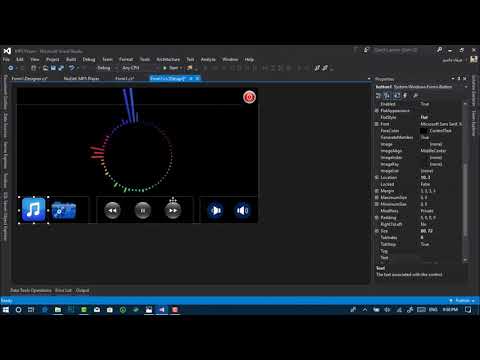Open the Action Center notification icon
Screen dimensions: 480x360
pos(468,310)
